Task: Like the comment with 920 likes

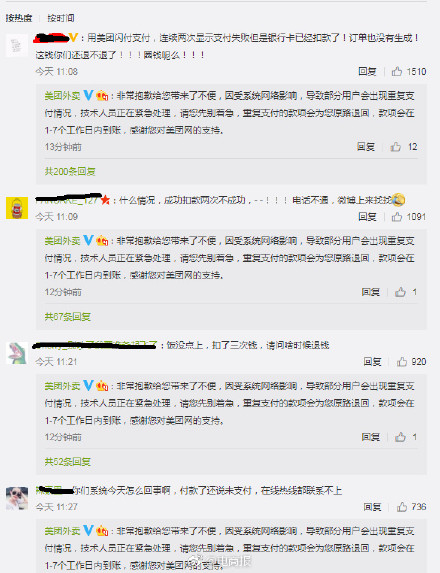Action: click(x=402, y=362)
